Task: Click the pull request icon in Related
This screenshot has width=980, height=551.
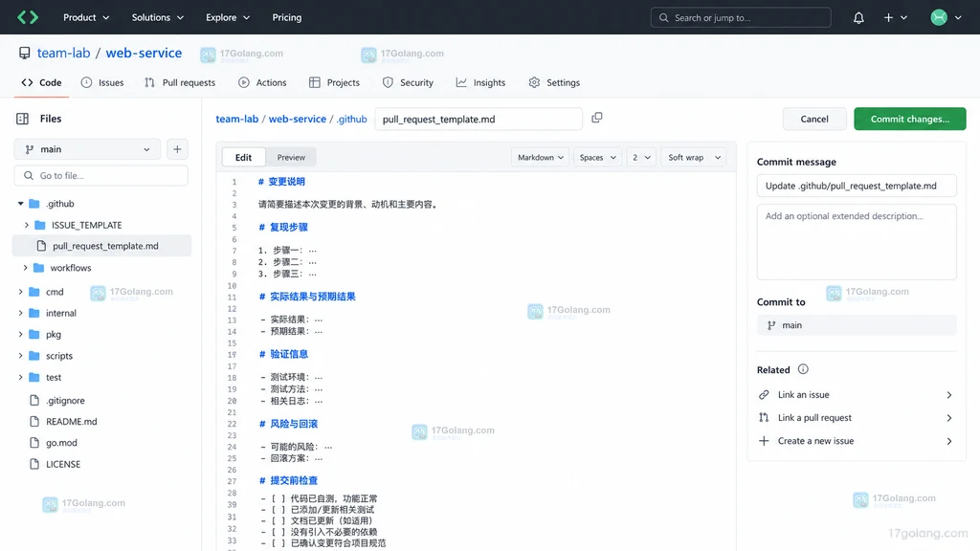Action: pyautogui.click(x=764, y=417)
